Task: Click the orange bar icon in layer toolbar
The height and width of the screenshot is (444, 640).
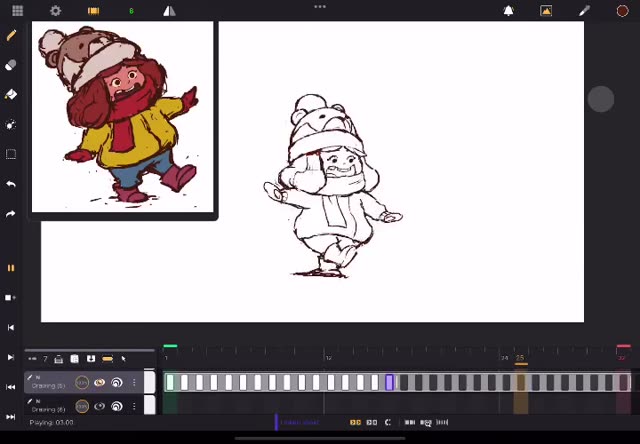Action: coord(107,359)
